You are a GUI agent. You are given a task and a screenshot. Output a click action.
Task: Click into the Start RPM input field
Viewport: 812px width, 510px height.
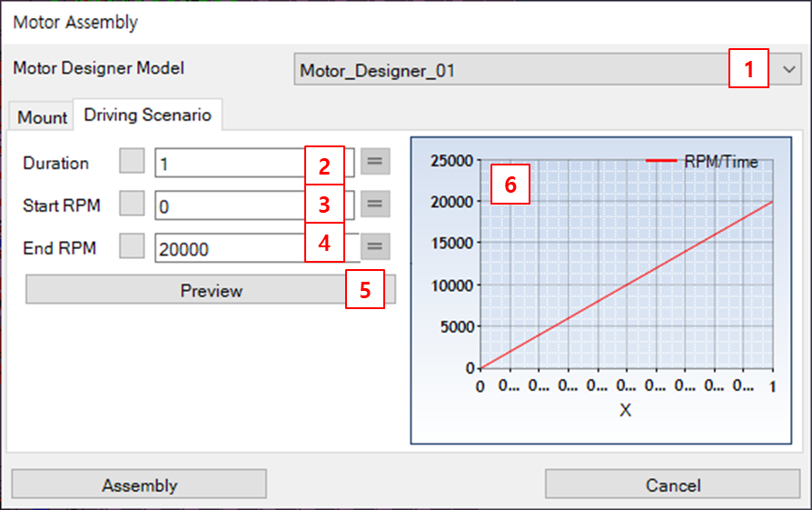click(x=254, y=205)
